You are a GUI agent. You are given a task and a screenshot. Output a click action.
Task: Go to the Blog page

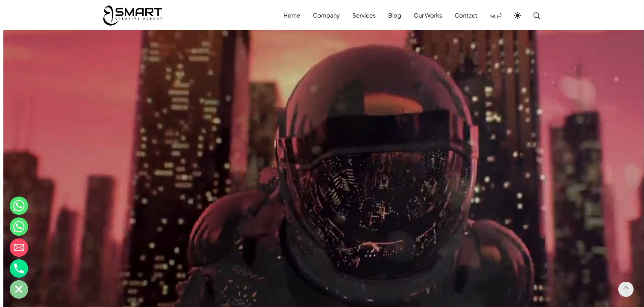(394, 16)
